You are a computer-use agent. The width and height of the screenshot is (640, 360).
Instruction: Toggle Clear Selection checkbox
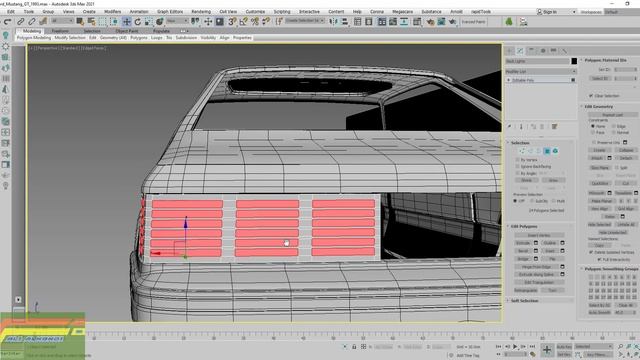pos(591,96)
